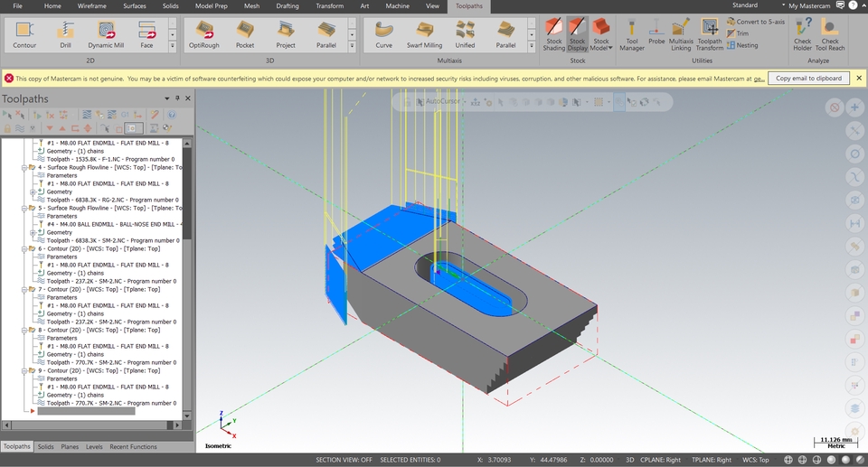Screen dimensions: 868x467
Task: Choose the Unified multiaxis toolpath
Action: (465, 34)
